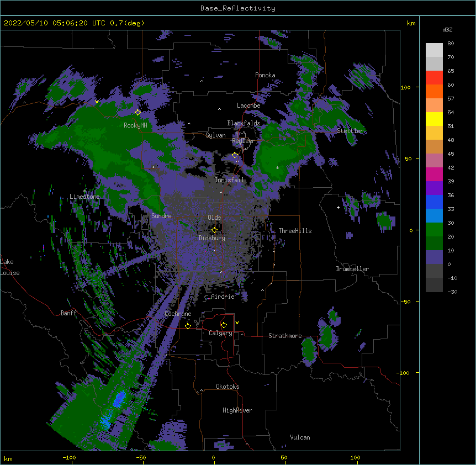Click the violet 39-36 dBZ legend swatch

434,188
